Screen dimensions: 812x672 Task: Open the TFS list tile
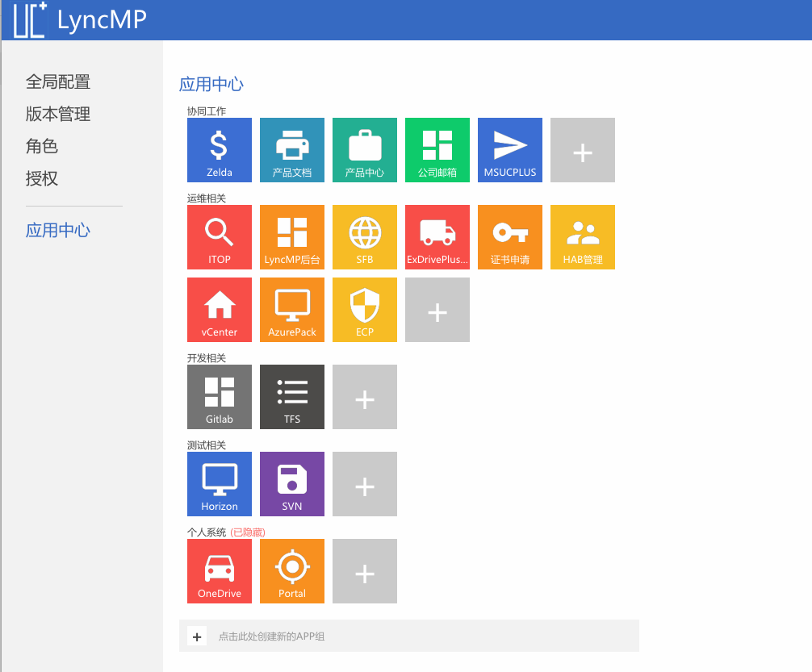(x=292, y=397)
